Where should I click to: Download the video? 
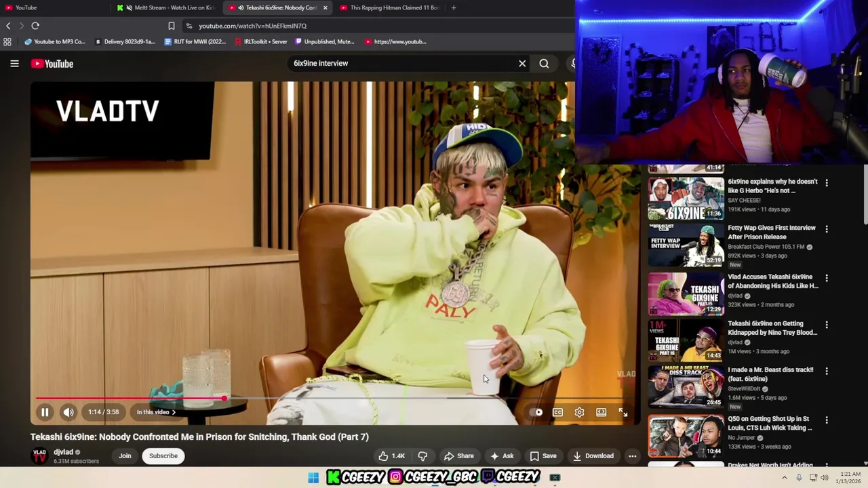[x=593, y=456]
